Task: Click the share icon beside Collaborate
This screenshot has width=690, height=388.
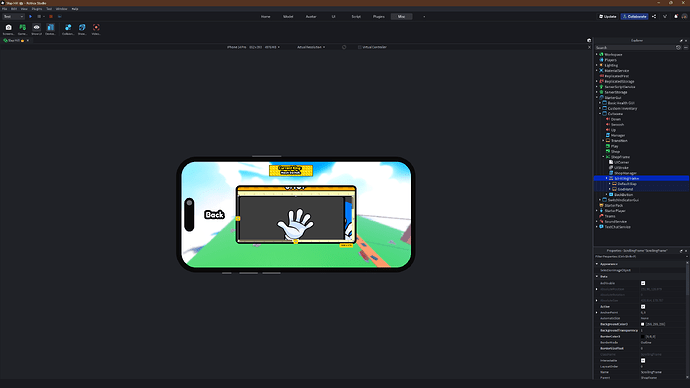Action: click(x=654, y=17)
